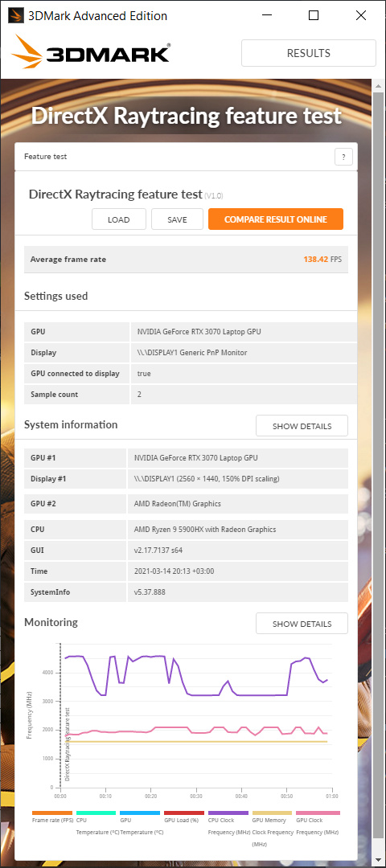Toggle the GPU Load (%) legend swatch
386x868 pixels.
[186, 813]
